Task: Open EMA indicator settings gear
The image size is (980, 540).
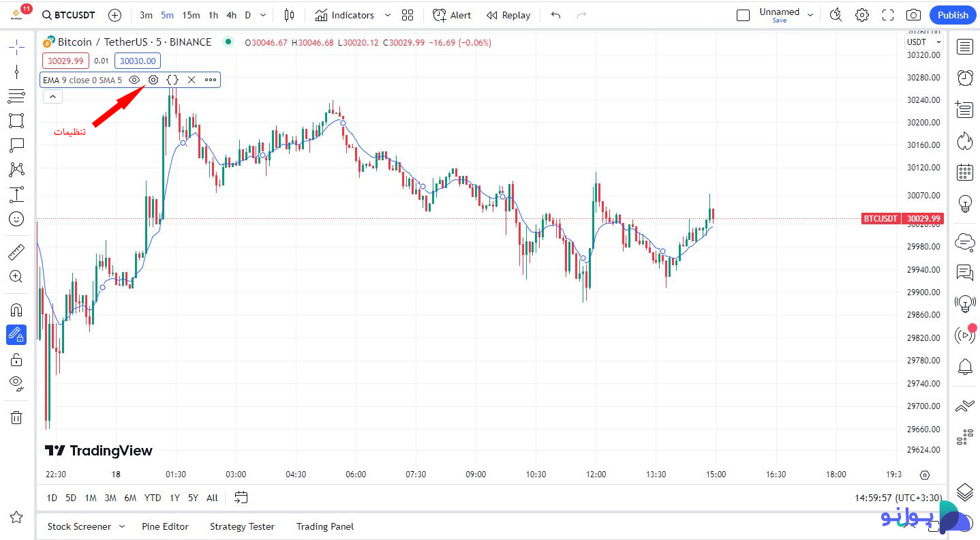Action: (x=153, y=80)
